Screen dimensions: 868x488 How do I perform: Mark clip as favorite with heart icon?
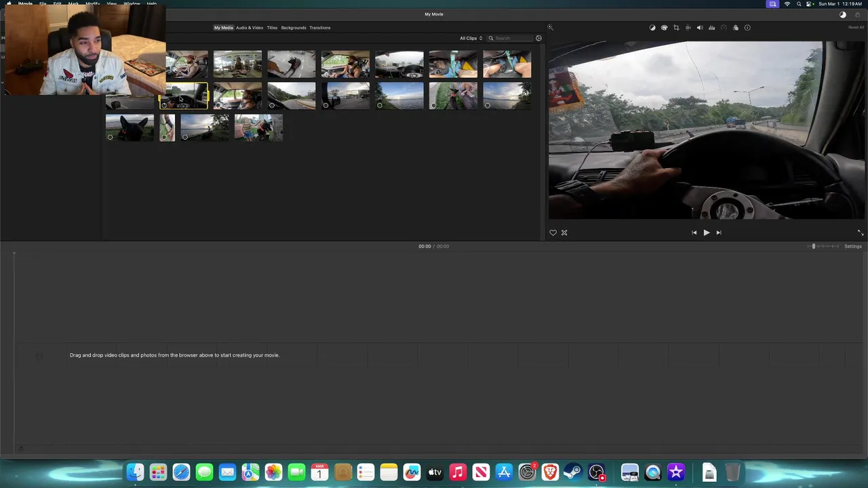click(553, 232)
